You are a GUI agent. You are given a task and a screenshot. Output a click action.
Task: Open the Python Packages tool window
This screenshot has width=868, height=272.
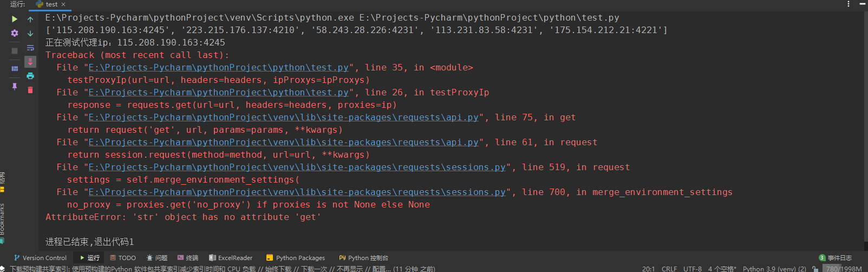[296, 258]
